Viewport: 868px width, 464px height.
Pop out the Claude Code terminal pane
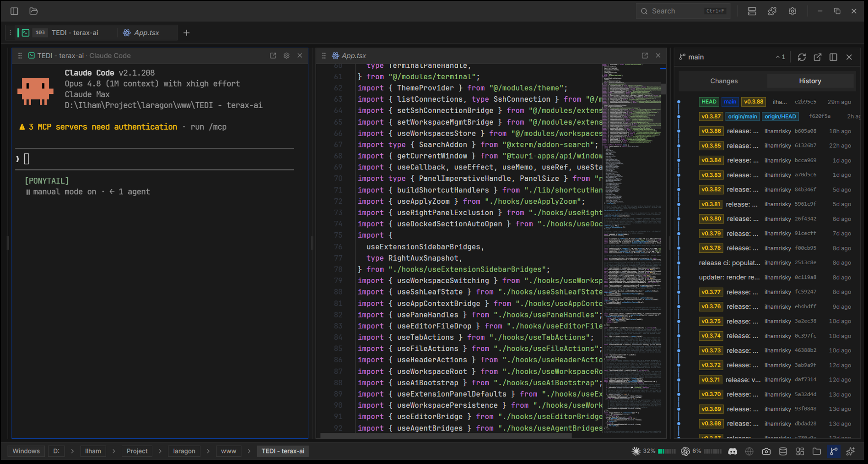pyautogui.click(x=273, y=55)
